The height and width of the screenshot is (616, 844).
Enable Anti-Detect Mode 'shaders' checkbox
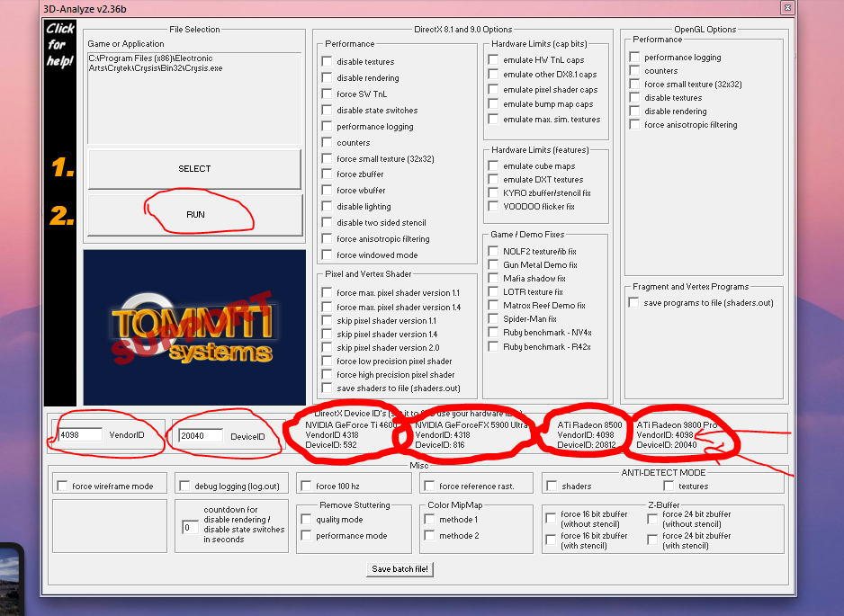(552, 486)
